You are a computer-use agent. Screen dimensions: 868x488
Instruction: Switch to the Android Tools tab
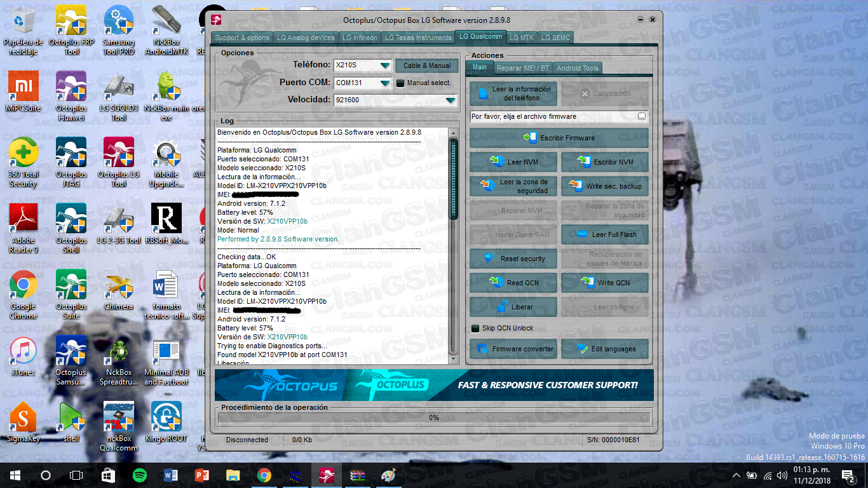pyautogui.click(x=577, y=68)
